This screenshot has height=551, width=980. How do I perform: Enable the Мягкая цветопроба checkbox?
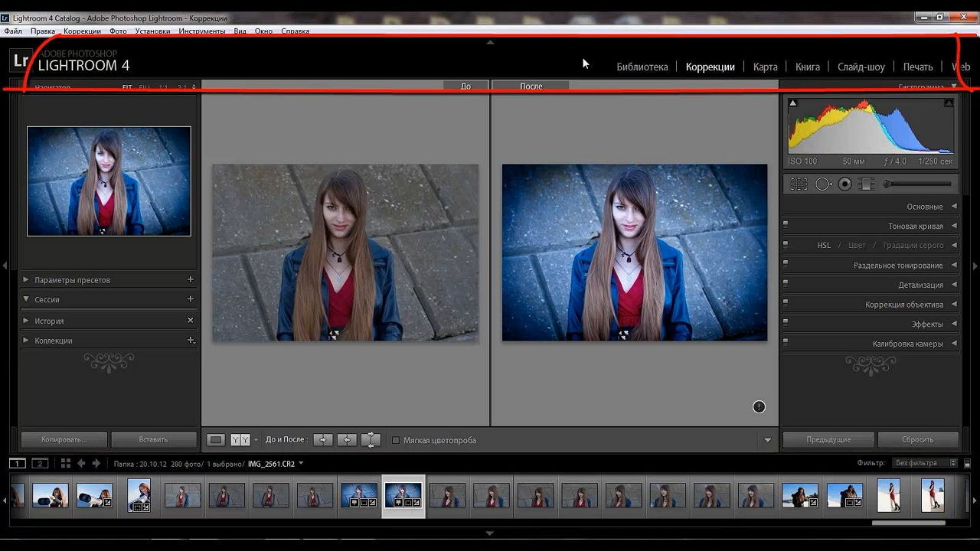tap(396, 440)
